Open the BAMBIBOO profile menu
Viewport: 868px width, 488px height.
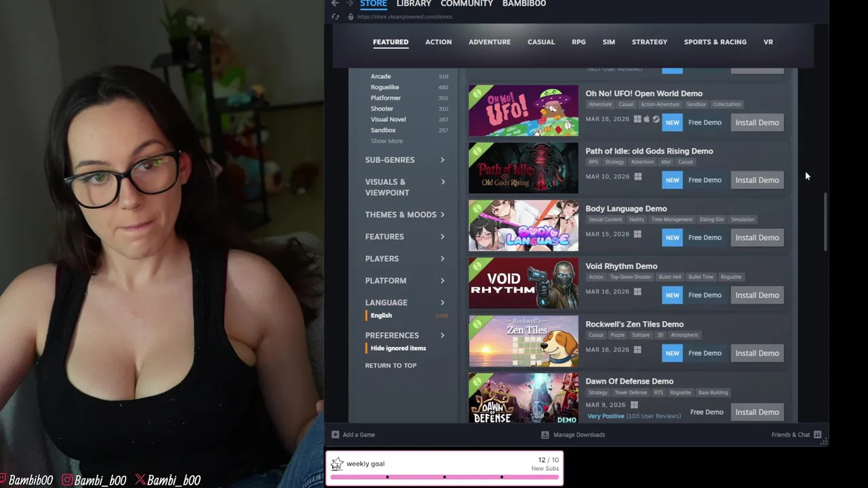click(x=524, y=4)
